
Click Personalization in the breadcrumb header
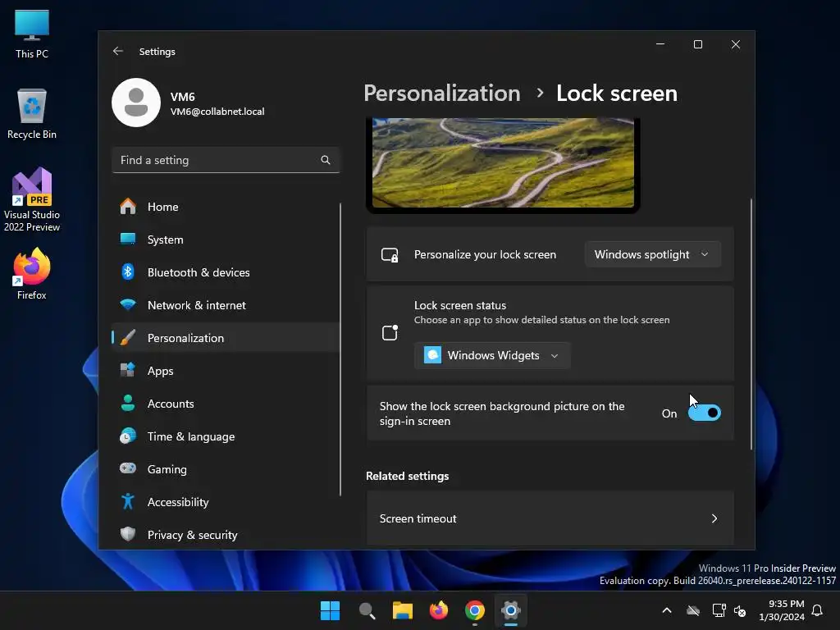click(x=442, y=94)
